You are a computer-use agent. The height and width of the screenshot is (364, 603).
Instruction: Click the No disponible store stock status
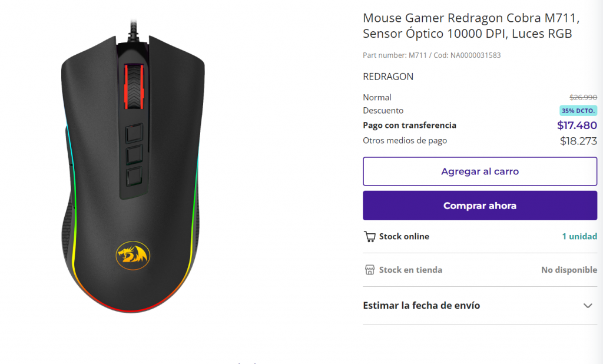click(x=569, y=270)
